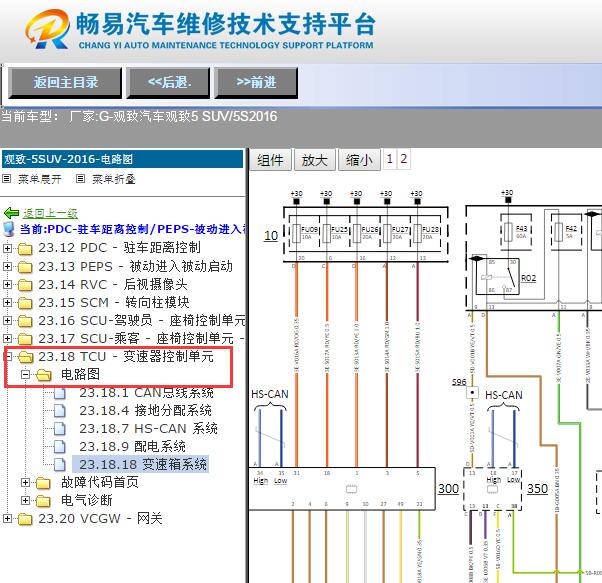The width and height of the screenshot is (602, 583).
Task: Select 23.14 RVC - 后视摄像头
Action: tap(113, 284)
